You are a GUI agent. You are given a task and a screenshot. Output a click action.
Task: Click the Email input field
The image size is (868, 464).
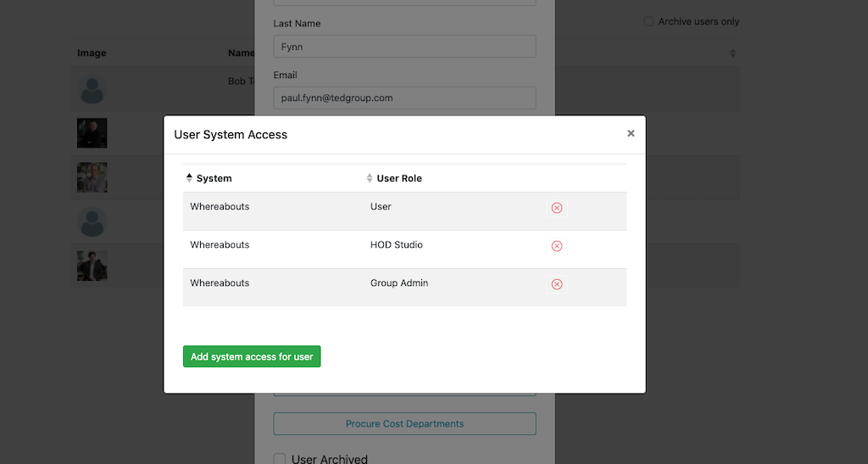[404, 98]
